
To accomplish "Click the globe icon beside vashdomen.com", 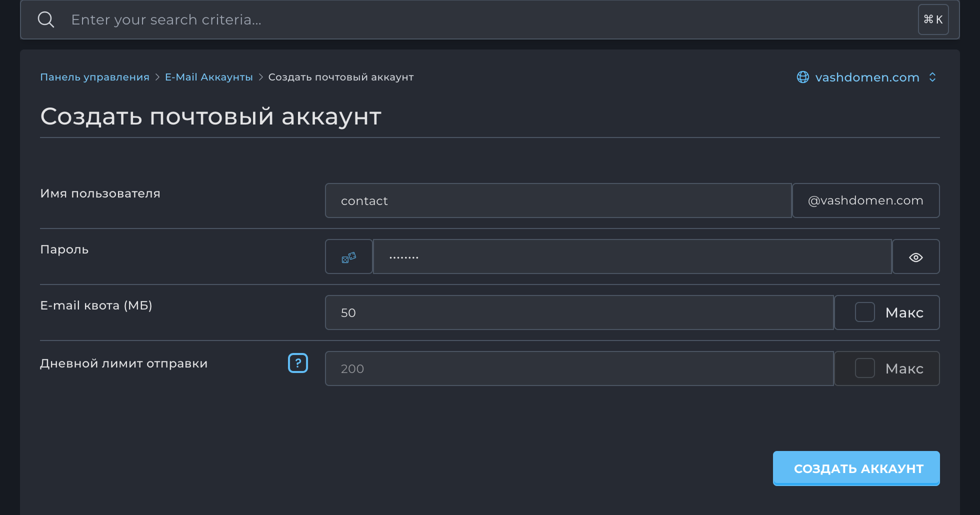I will coord(803,77).
